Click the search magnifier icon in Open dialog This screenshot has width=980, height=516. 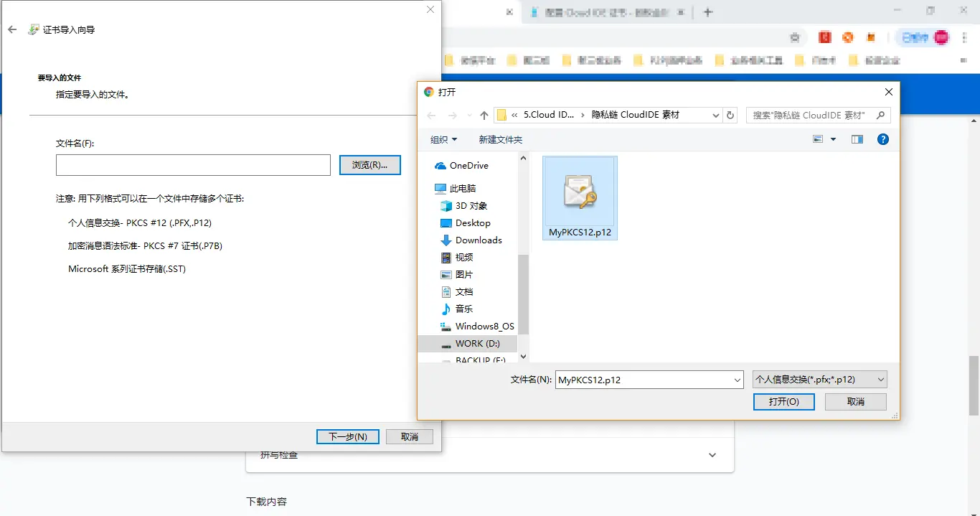(x=882, y=115)
